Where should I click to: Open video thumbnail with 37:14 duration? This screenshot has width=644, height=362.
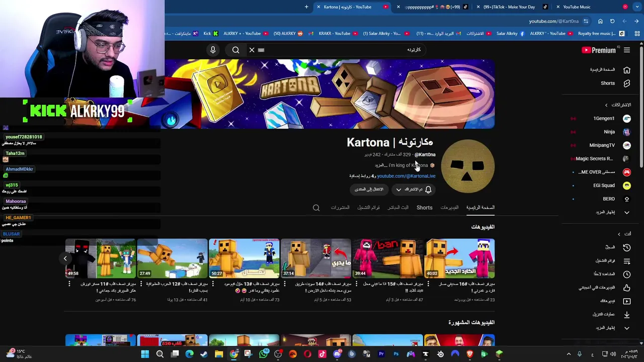[315, 258]
